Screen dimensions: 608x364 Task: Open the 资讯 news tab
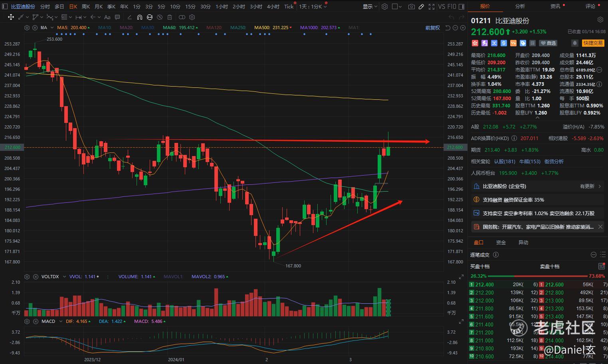555,6
